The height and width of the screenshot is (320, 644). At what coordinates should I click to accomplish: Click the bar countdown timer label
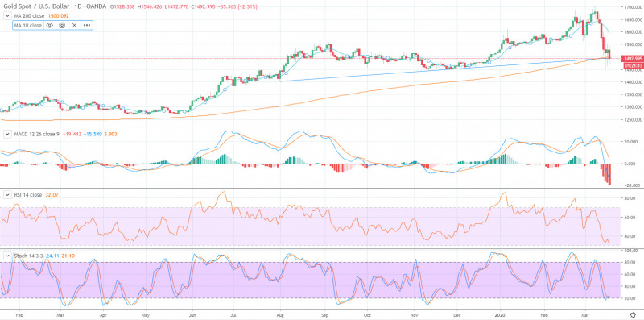click(x=634, y=65)
